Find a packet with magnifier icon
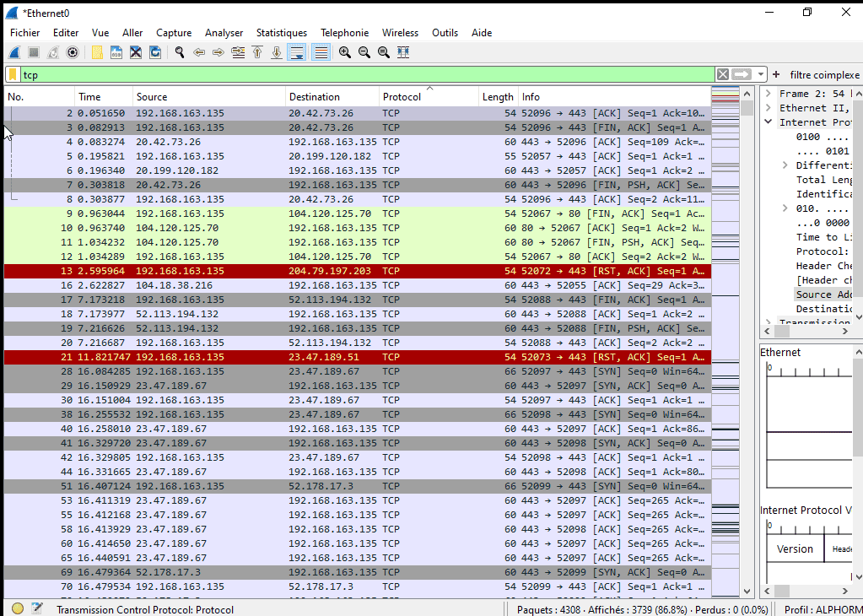The height and width of the screenshot is (616, 863). pyautogui.click(x=180, y=52)
